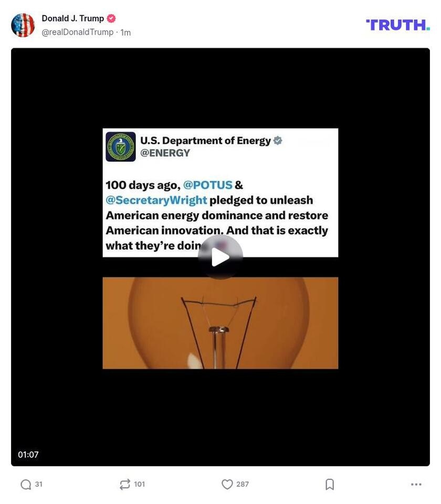Click the @SecretaryWright mention in video
Screen dimensions: 441x504
click(156, 200)
